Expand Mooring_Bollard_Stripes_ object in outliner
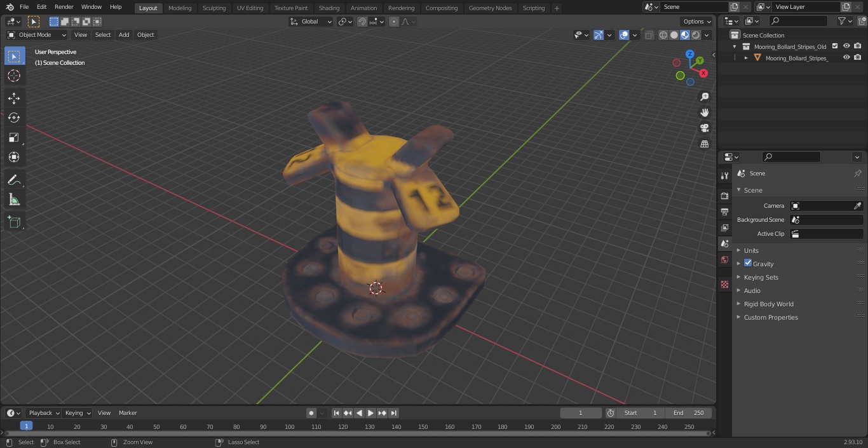 [x=746, y=58]
